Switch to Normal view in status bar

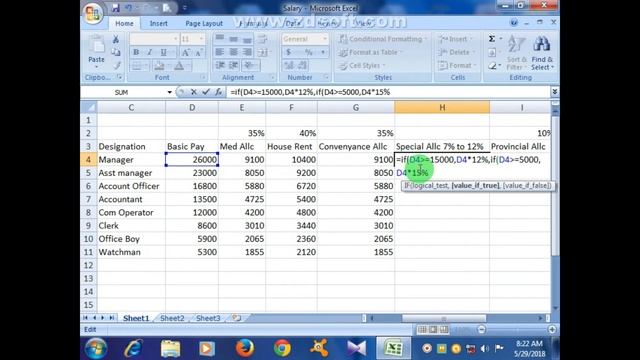422,329
